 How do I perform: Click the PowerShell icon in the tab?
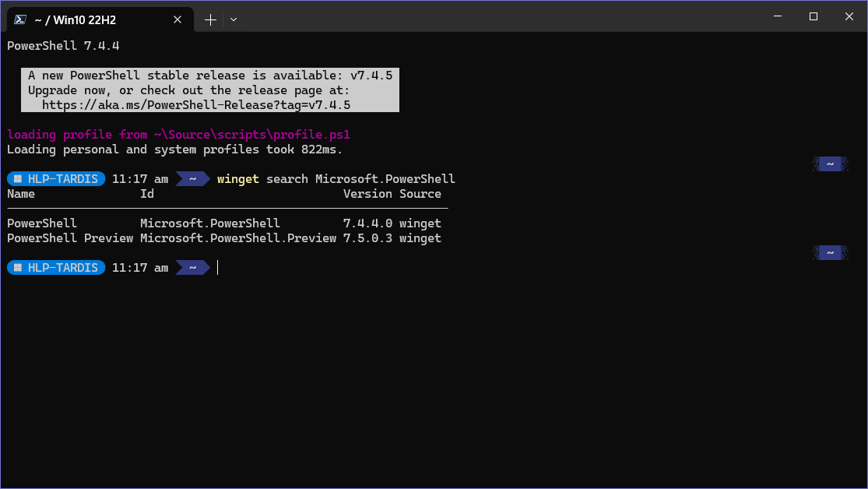[x=20, y=19]
